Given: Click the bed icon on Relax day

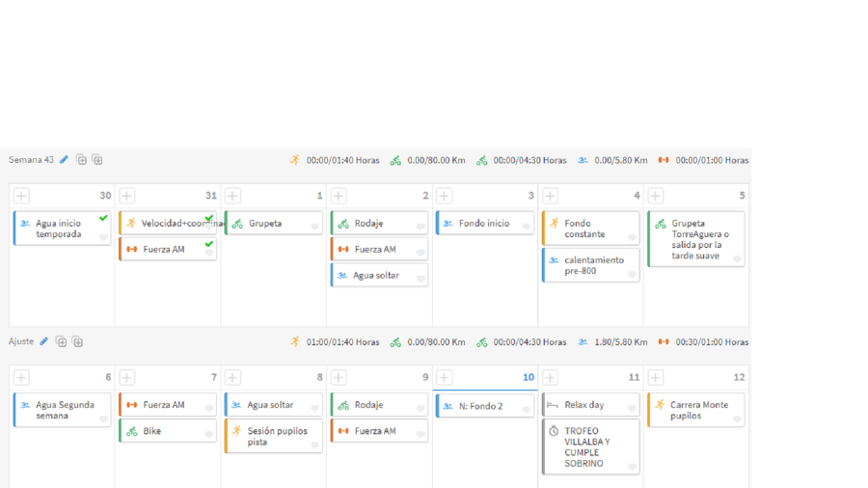Looking at the screenshot, I should coord(553,405).
